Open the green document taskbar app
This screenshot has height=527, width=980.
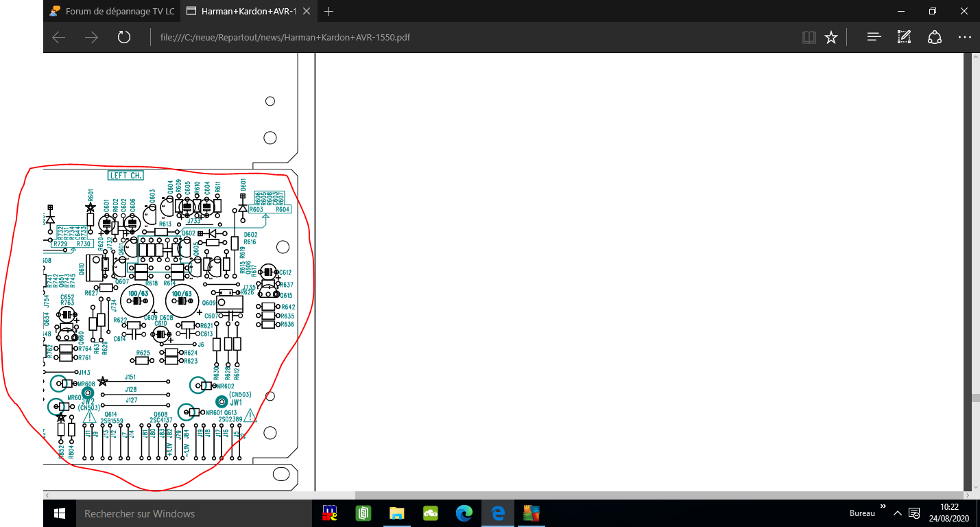coord(363,513)
